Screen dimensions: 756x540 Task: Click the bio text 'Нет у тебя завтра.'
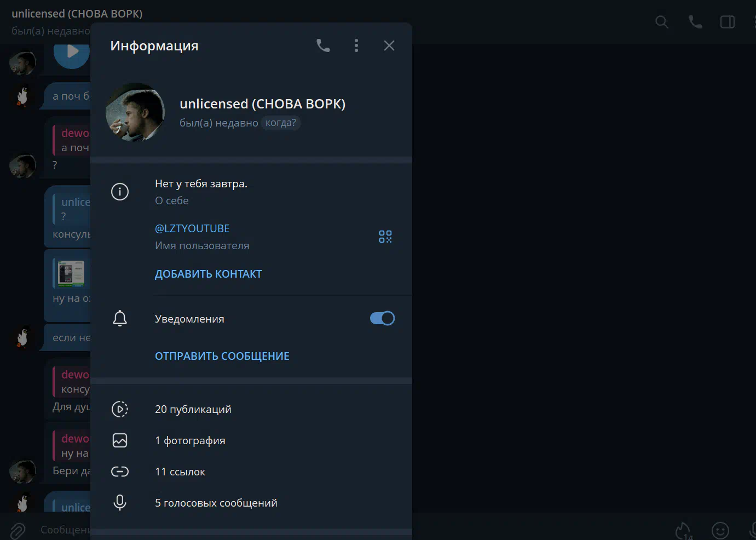coord(201,183)
